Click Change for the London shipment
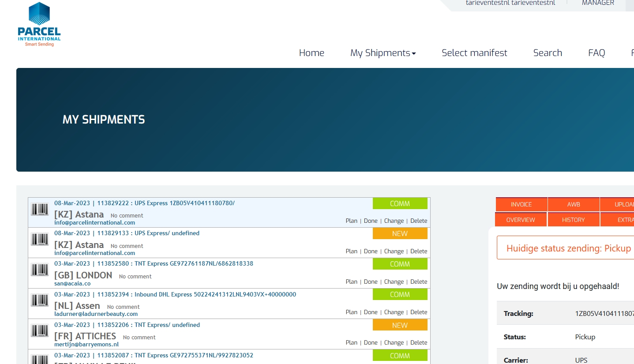The height and width of the screenshot is (364, 634). [x=394, y=282]
